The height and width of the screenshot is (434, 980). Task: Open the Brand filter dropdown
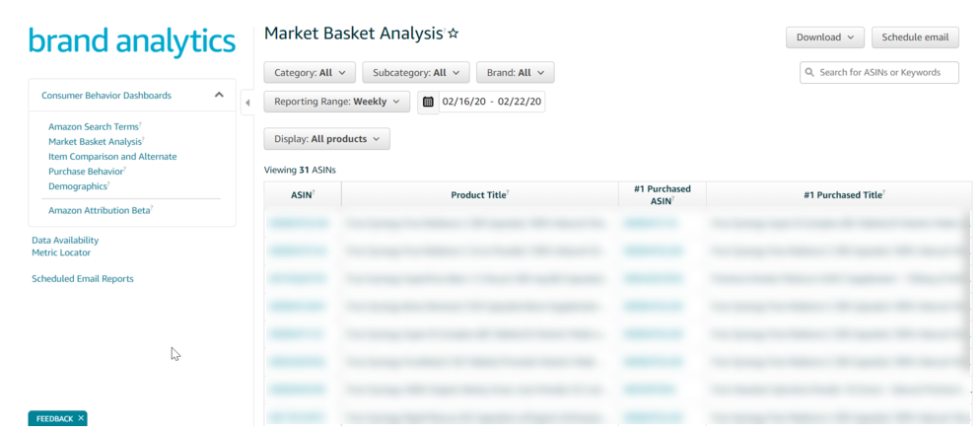(x=515, y=73)
